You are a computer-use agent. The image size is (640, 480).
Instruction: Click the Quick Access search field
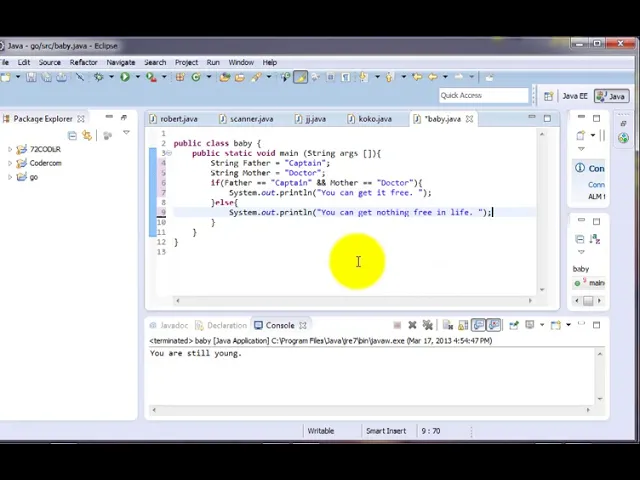click(x=484, y=96)
